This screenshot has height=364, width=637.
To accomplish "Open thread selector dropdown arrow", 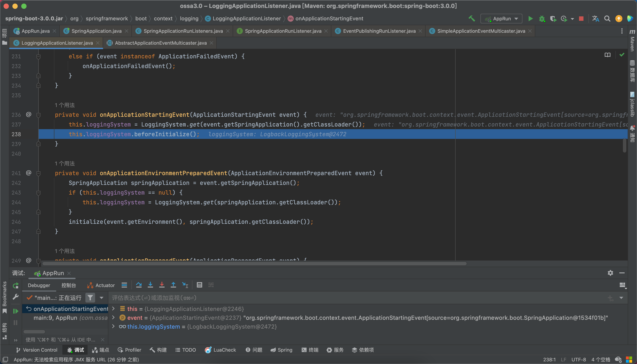I will click(101, 298).
